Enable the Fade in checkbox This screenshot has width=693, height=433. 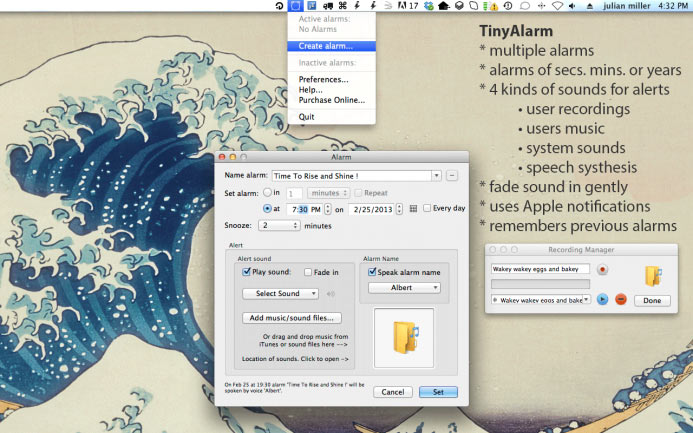tap(309, 271)
